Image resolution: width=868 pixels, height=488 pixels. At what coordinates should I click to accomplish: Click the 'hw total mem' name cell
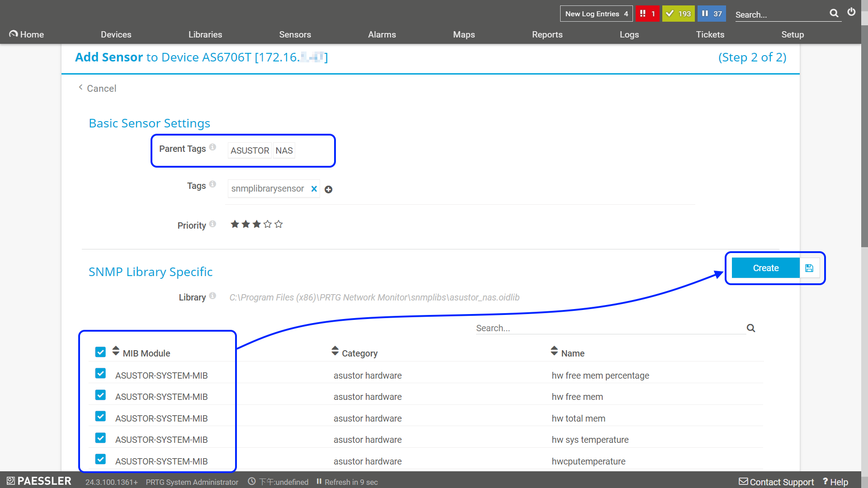[x=578, y=418]
